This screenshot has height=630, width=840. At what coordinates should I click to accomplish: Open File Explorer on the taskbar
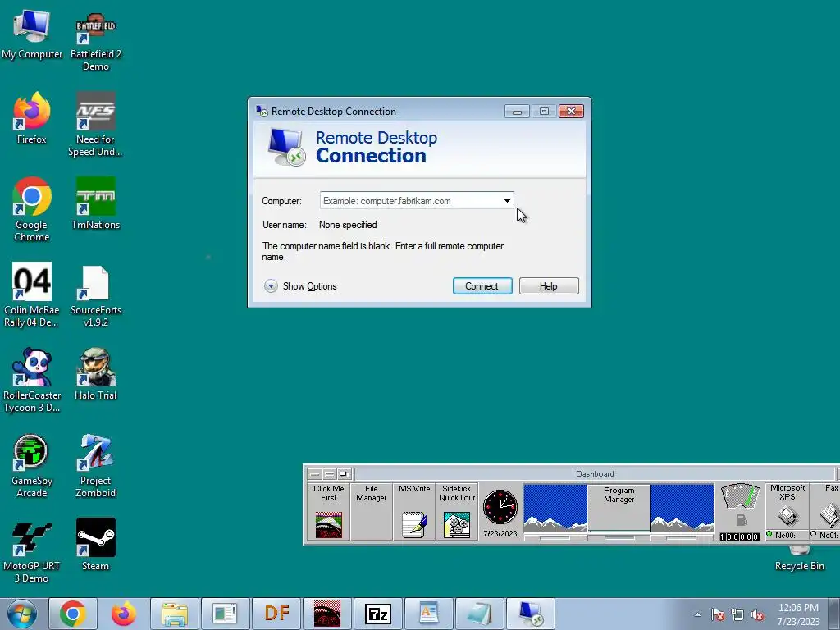[175, 614]
